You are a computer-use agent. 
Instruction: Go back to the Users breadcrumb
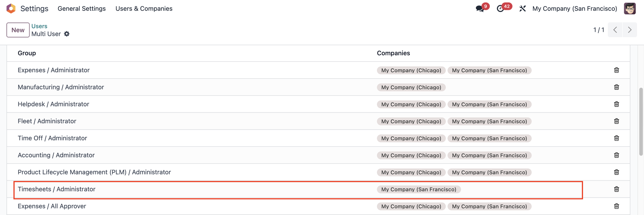[39, 26]
